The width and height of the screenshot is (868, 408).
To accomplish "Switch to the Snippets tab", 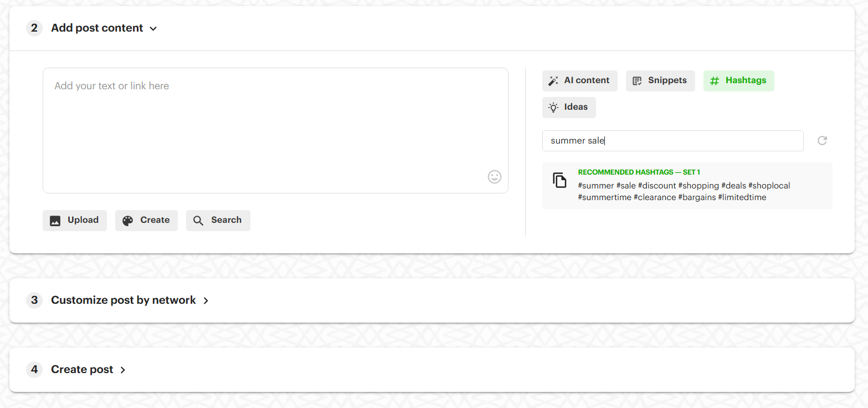I will [660, 81].
